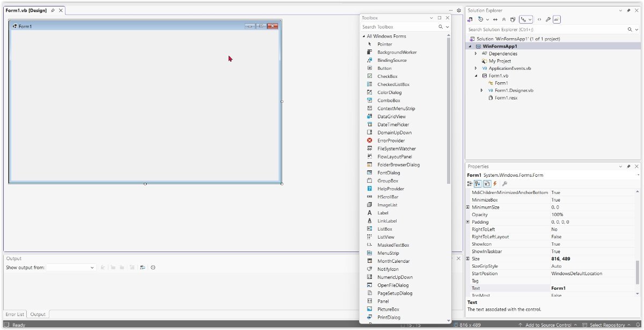Click the Search Toolbox field
The width and height of the screenshot is (644, 330).
(x=398, y=27)
